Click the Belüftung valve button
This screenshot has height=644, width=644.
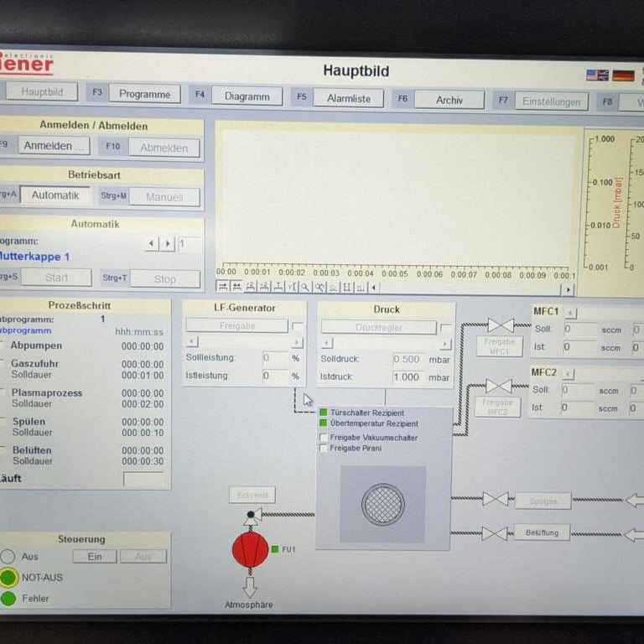click(x=542, y=532)
